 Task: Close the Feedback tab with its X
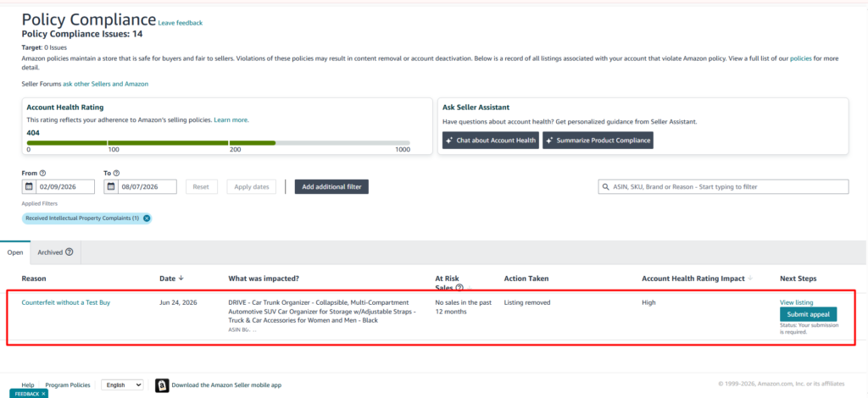tap(43, 394)
